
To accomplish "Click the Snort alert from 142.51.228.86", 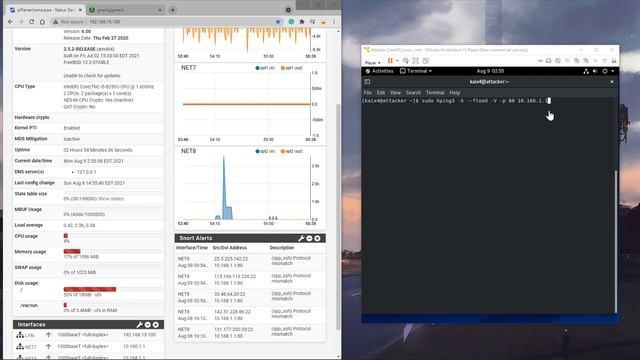I will click(250, 315).
